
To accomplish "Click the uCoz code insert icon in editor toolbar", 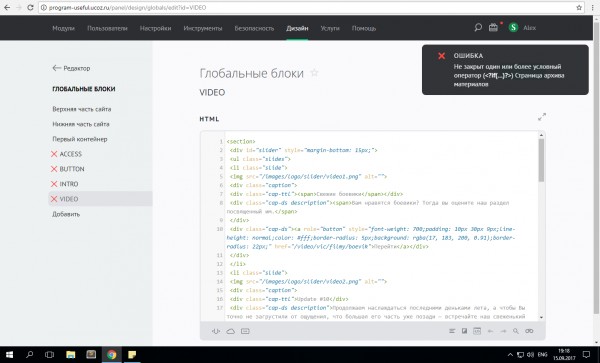I will tap(215, 331).
